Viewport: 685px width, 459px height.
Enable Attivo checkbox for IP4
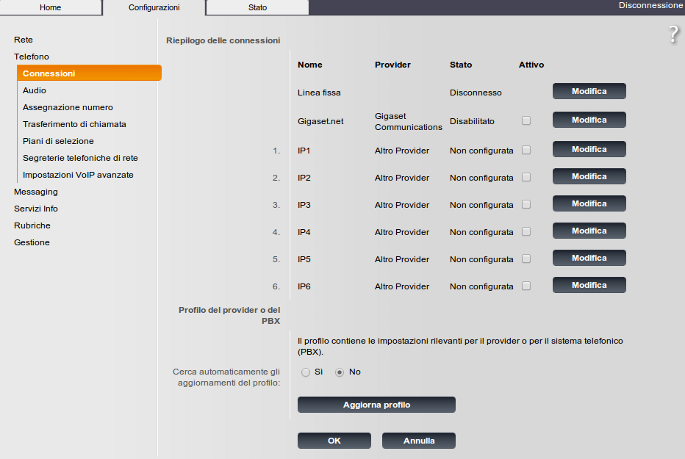(526, 231)
